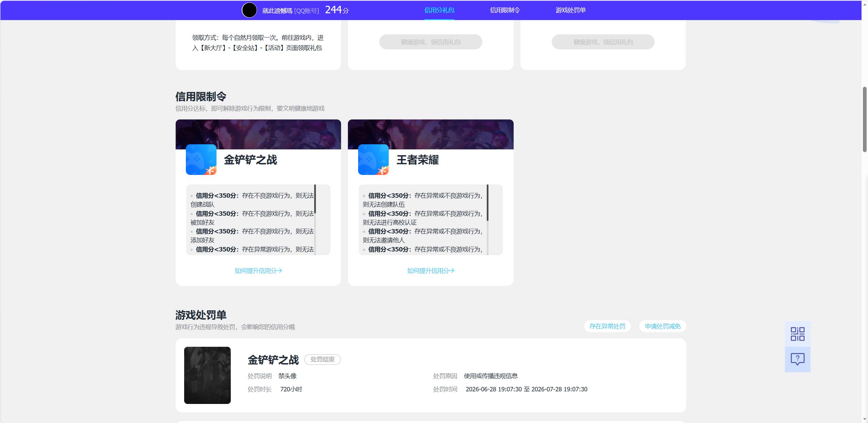Click 如何提升信用分 link under 金铲铲之战
The width and height of the screenshot is (868, 423).
coord(258,271)
